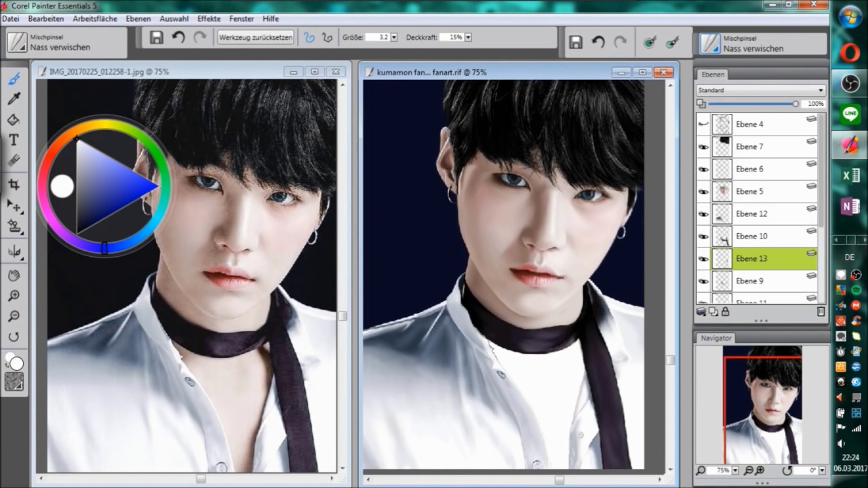Select the Dropper tool
868x488 pixels.
[14, 99]
